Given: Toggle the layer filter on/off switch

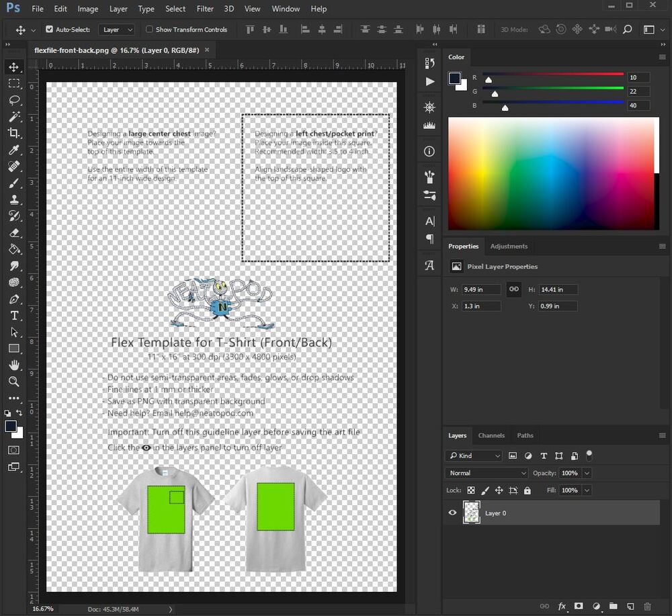Looking at the screenshot, I should pyautogui.click(x=589, y=455).
